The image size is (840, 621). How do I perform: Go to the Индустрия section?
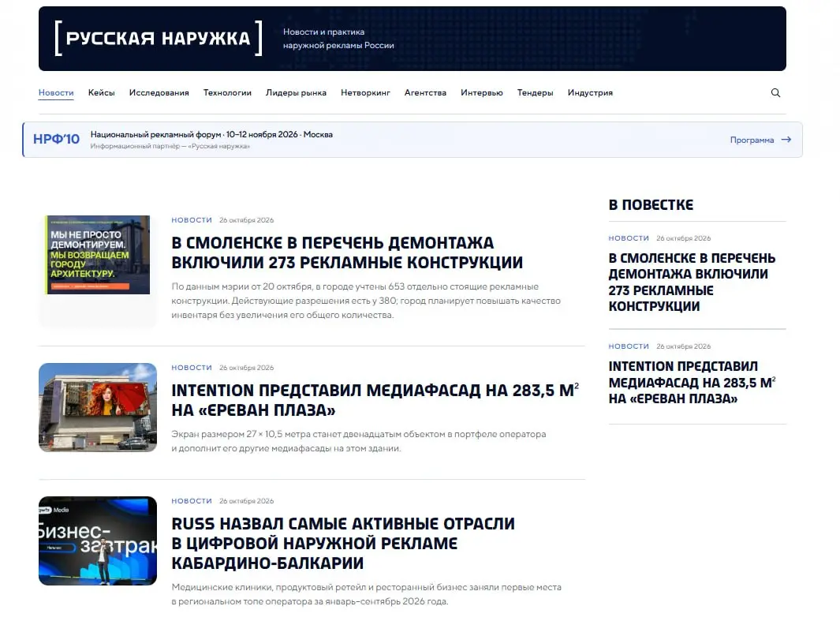590,92
